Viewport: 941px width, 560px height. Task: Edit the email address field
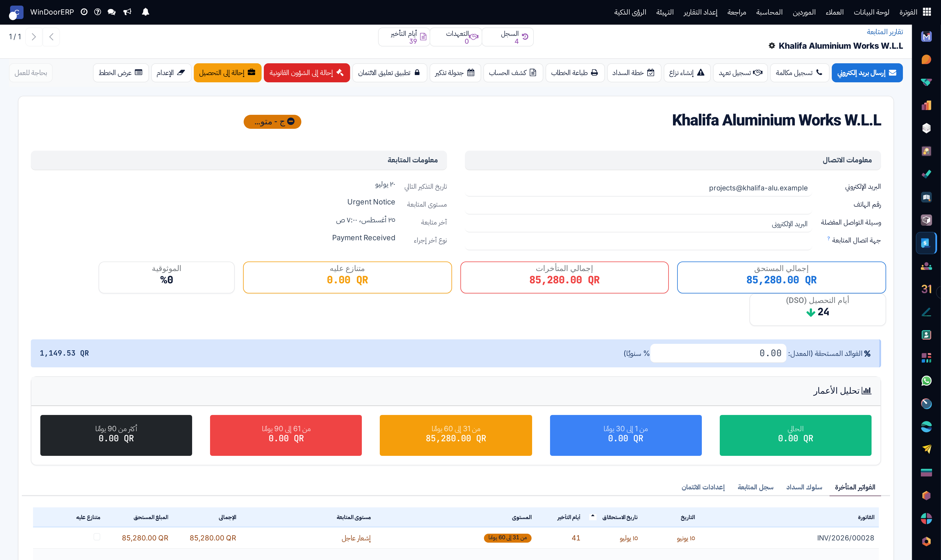point(638,188)
